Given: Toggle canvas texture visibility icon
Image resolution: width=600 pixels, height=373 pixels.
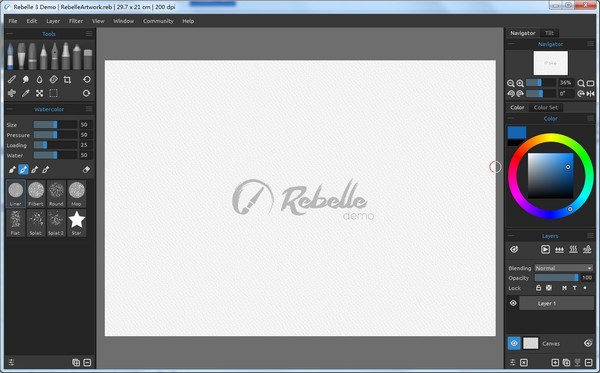Looking at the screenshot, I should click(x=588, y=343).
